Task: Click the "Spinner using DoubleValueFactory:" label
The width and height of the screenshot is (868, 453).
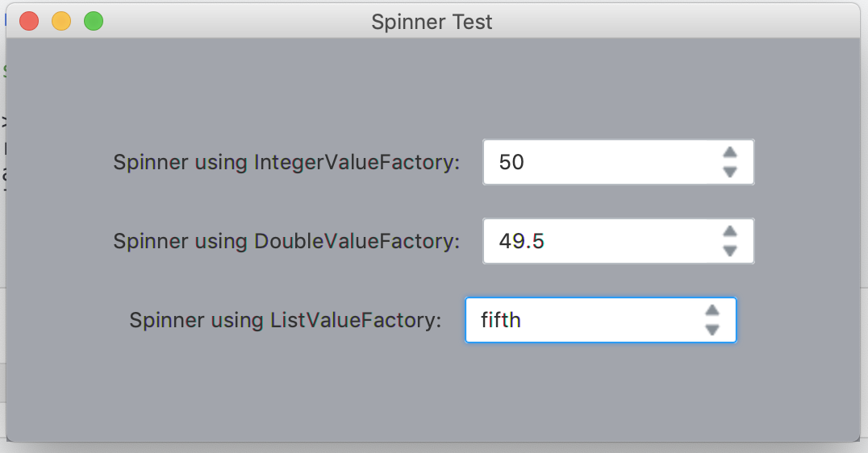Action: (286, 241)
